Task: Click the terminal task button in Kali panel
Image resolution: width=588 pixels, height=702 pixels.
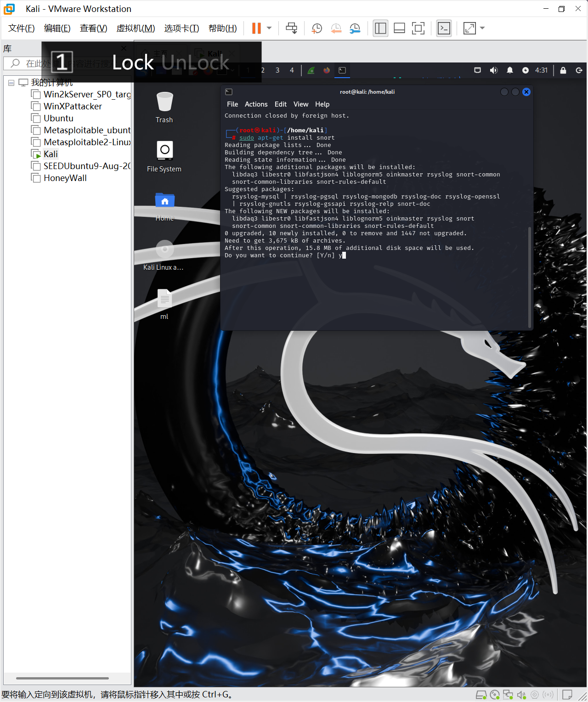Action: (342, 70)
